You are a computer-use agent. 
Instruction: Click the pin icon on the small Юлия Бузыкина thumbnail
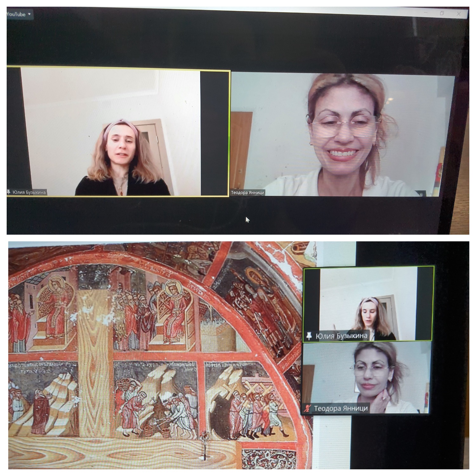click(x=309, y=336)
